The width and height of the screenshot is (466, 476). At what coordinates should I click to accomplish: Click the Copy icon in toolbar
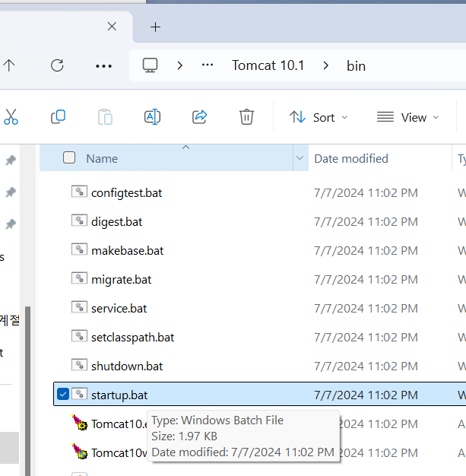tap(58, 117)
